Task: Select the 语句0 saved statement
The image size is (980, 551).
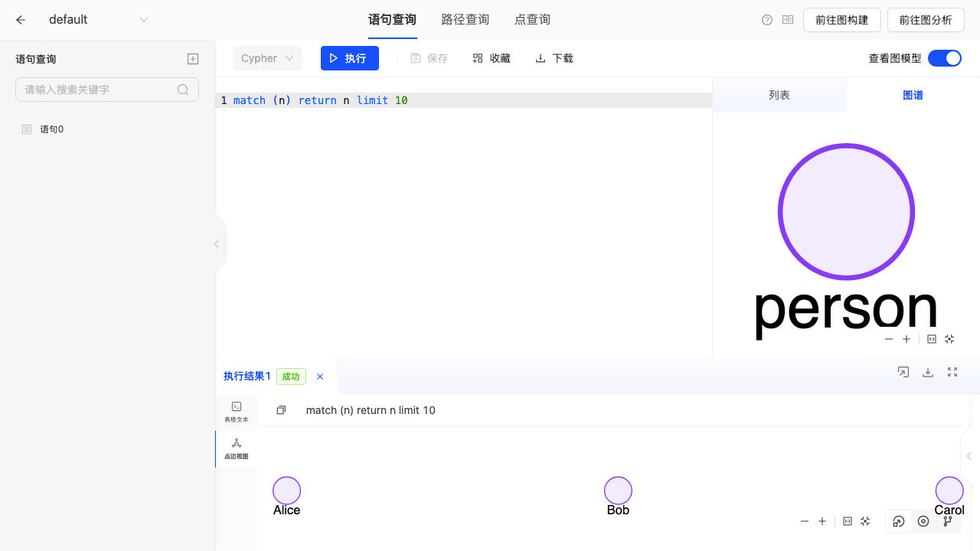Action: coord(107,129)
